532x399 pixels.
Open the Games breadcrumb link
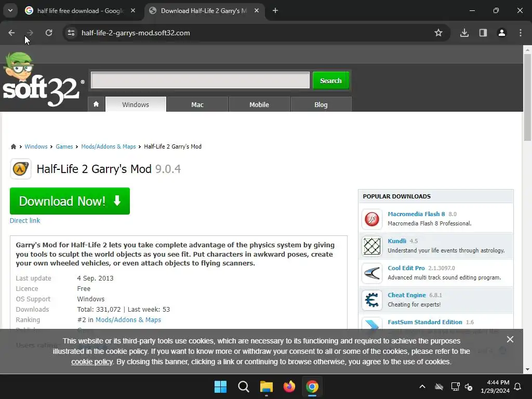(x=64, y=147)
